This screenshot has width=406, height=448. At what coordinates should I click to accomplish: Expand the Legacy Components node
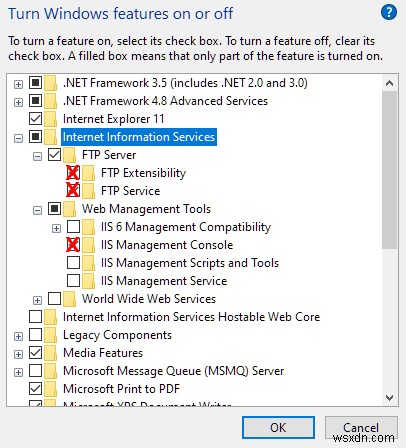tap(18, 336)
